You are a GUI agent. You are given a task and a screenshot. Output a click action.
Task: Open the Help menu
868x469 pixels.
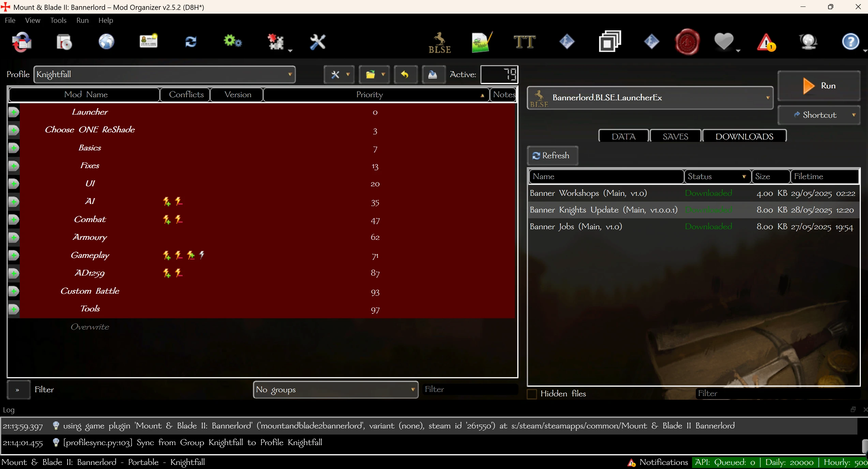[x=106, y=20]
